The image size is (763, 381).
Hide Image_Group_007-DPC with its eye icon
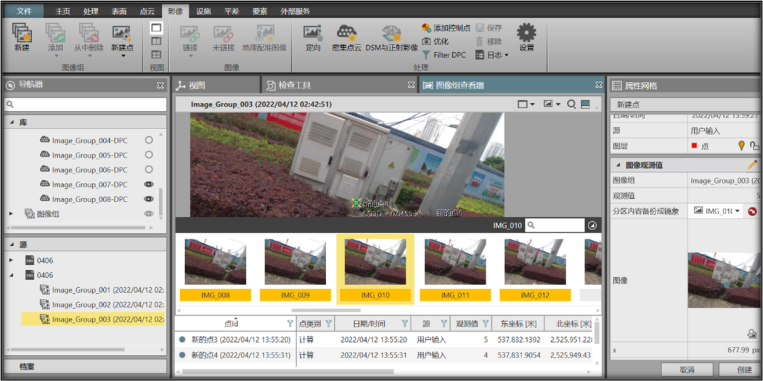[x=149, y=184]
